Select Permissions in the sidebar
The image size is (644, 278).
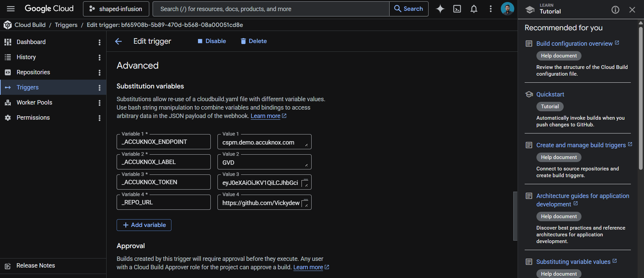point(53,118)
